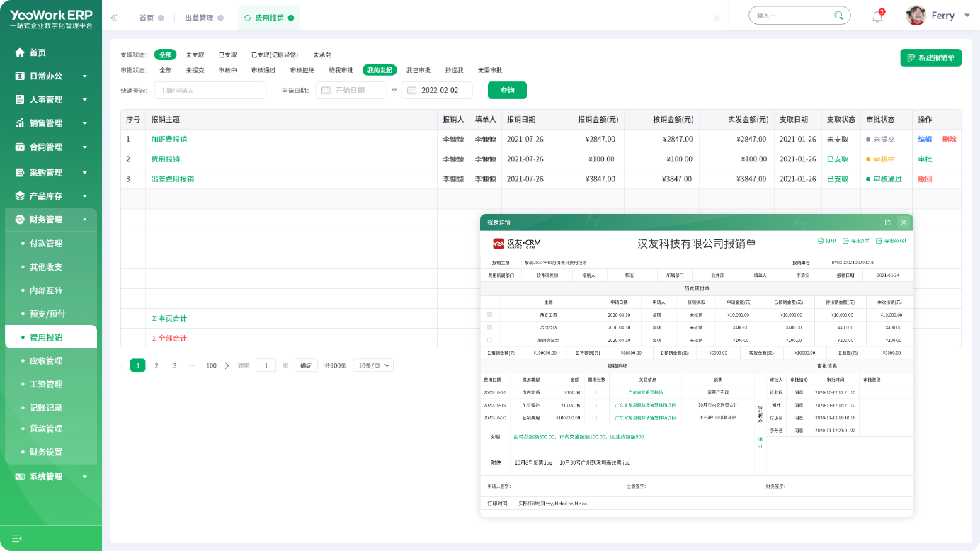The height and width of the screenshot is (551, 980).
Task: Toggle checkbox for 履约保证金 row
Action: (x=489, y=340)
